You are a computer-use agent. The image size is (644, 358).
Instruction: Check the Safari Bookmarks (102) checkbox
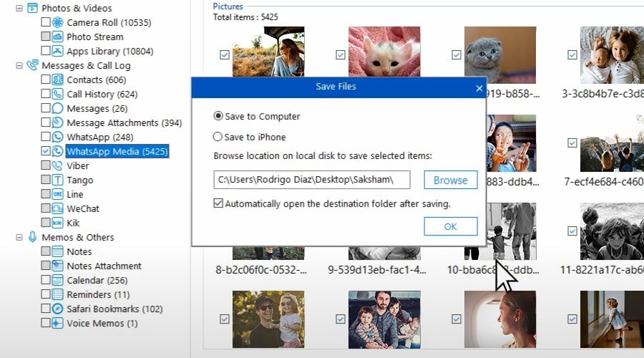(x=46, y=309)
